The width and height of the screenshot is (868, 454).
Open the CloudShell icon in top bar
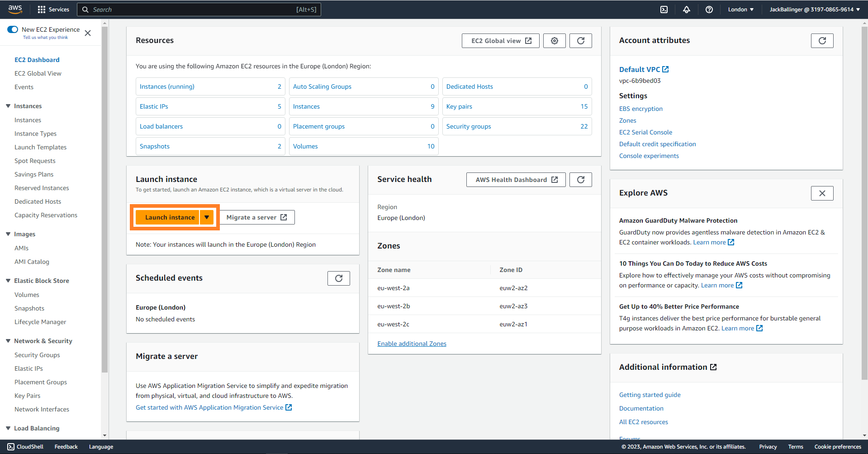[x=664, y=10]
